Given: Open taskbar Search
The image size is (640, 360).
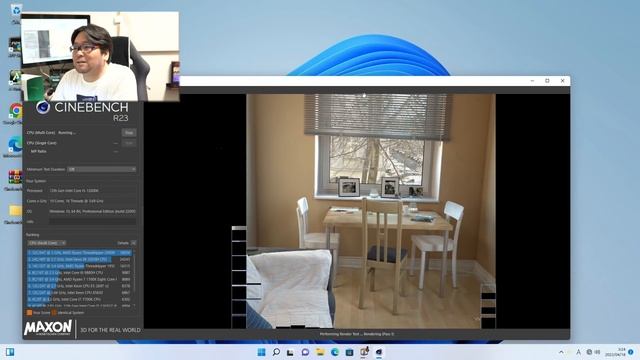Looking at the screenshot, I should point(276,352).
